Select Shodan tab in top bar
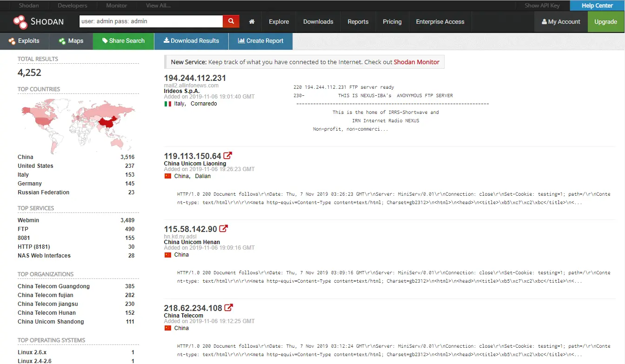Image resolution: width=625 pixels, height=364 pixels. [29, 6]
